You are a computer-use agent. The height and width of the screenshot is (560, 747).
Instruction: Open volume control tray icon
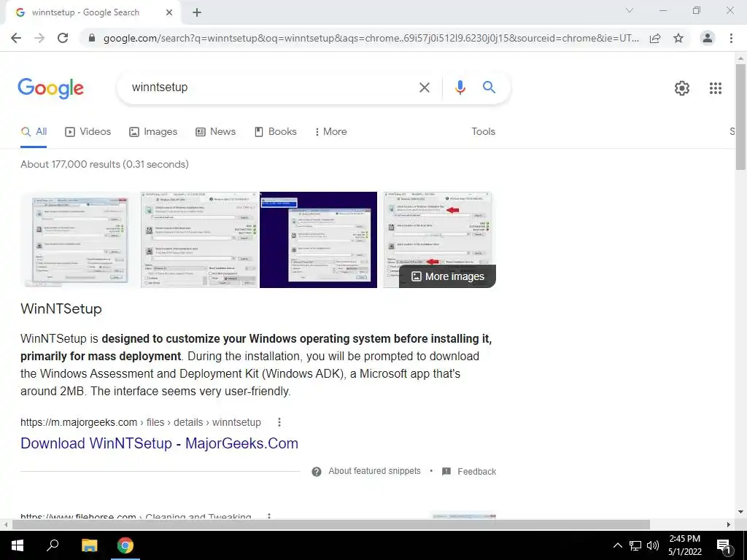click(653, 545)
